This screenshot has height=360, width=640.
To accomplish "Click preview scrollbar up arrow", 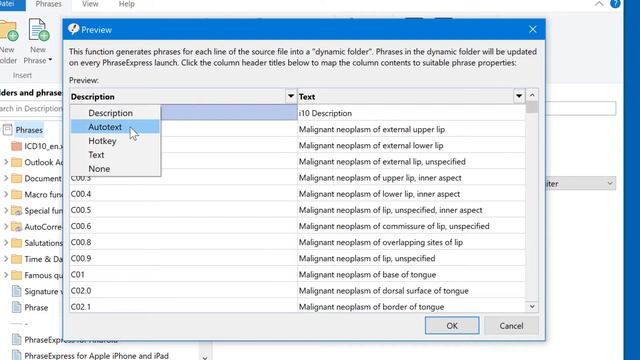I will coord(532,95).
